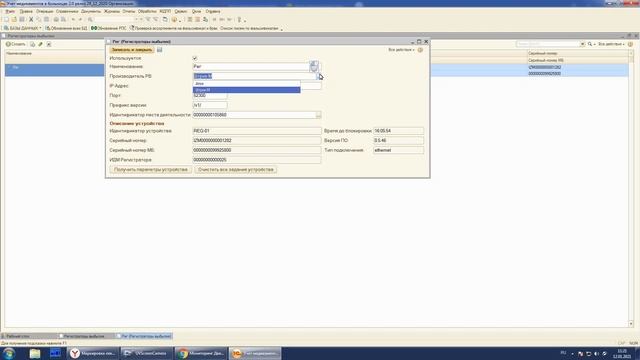Open the Производитель РВ dropdown arrow
Viewport: 640px width, 360px height.
[x=319, y=76]
